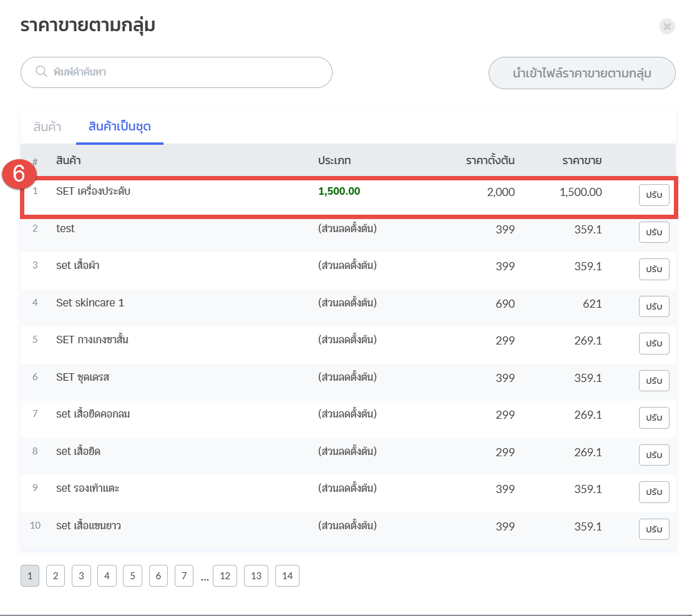
Task: Select the สินค้าเป็นชุด tab
Action: pos(120,127)
